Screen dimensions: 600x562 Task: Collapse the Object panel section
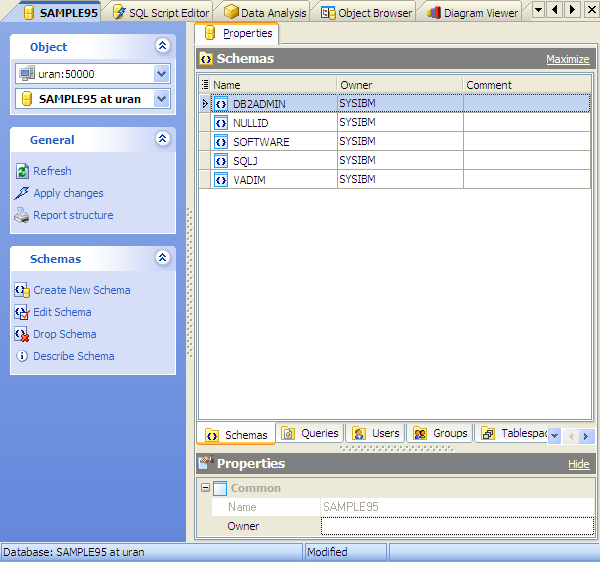(x=162, y=46)
